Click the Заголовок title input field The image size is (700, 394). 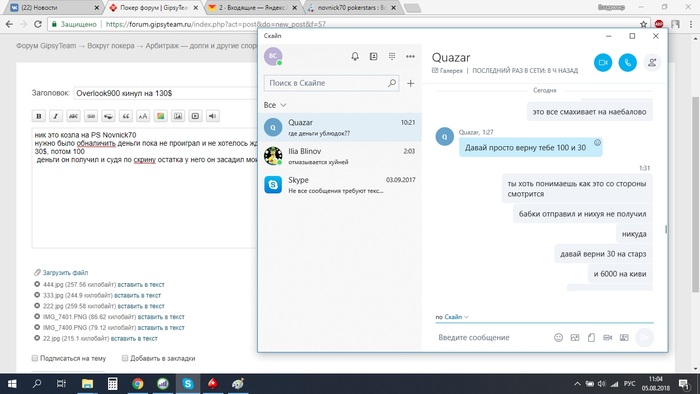(165, 93)
